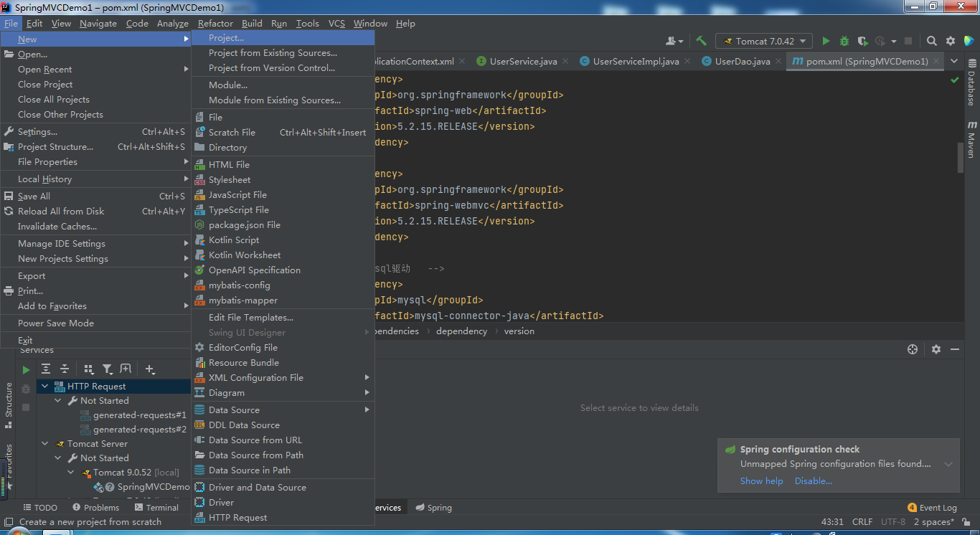Expand the Spring configuration check notification

[948, 464]
